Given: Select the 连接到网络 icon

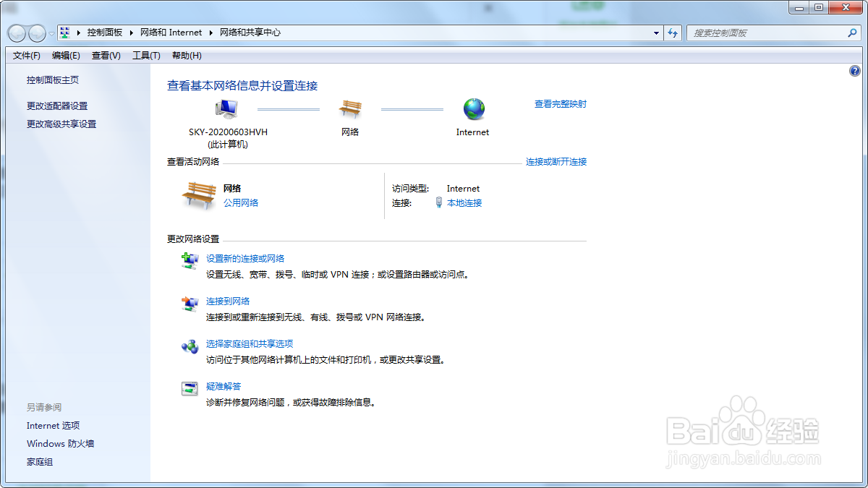Looking at the screenshot, I should [x=189, y=304].
